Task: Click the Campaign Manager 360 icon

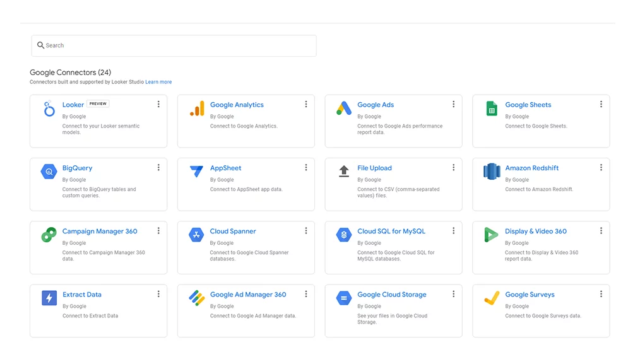Action: pyautogui.click(x=49, y=235)
